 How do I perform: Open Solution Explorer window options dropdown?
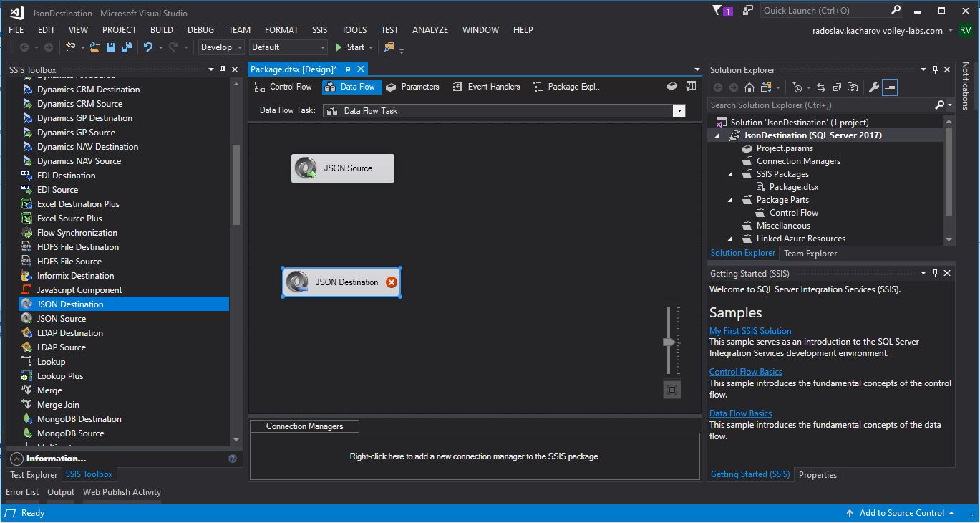pos(923,69)
